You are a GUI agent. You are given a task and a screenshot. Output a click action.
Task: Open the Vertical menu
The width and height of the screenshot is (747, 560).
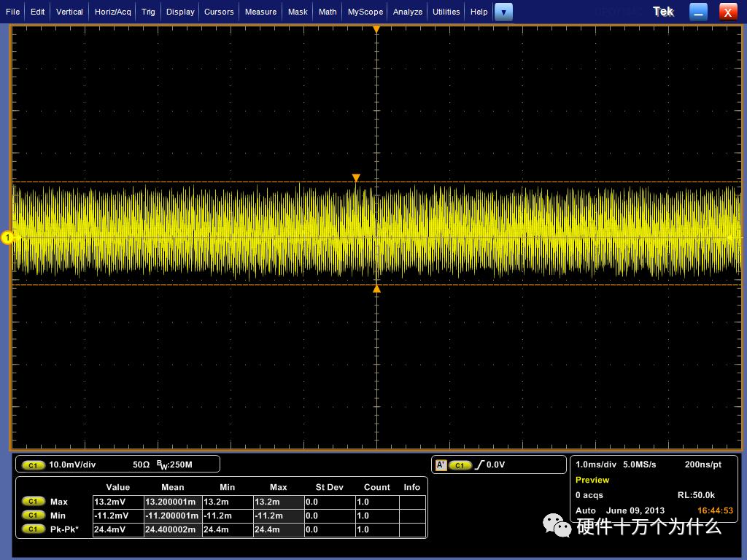(69, 12)
